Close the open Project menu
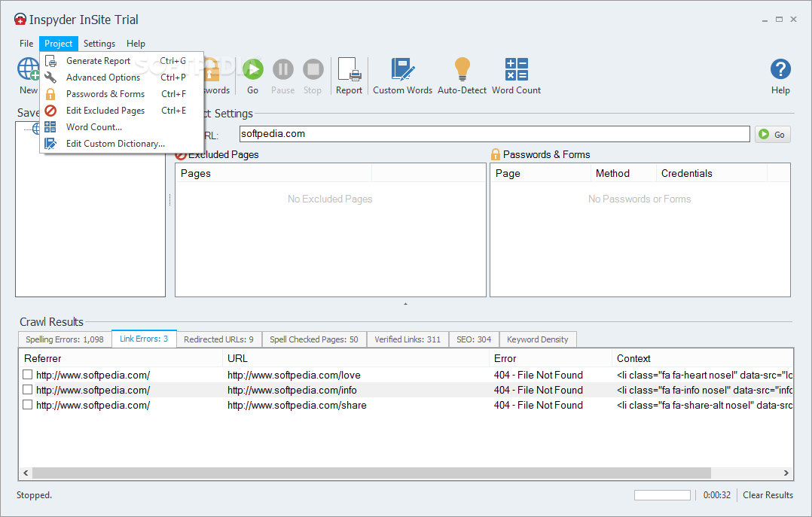This screenshot has height=517, width=812. [x=59, y=44]
